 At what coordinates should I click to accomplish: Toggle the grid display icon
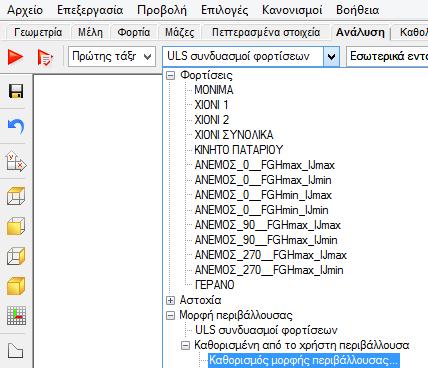tap(16, 315)
